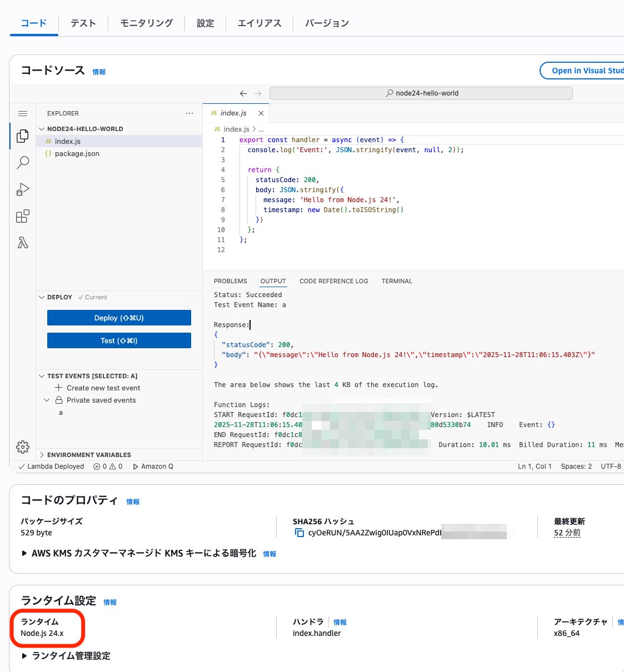Open the TERMINAL tab in the bottom panel
Image resolution: width=624 pixels, height=672 pixels.
point(397,281)
